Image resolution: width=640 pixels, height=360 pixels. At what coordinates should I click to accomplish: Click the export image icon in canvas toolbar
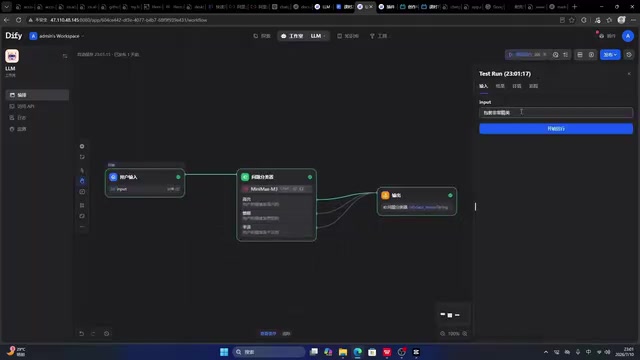tap(82, 192)
